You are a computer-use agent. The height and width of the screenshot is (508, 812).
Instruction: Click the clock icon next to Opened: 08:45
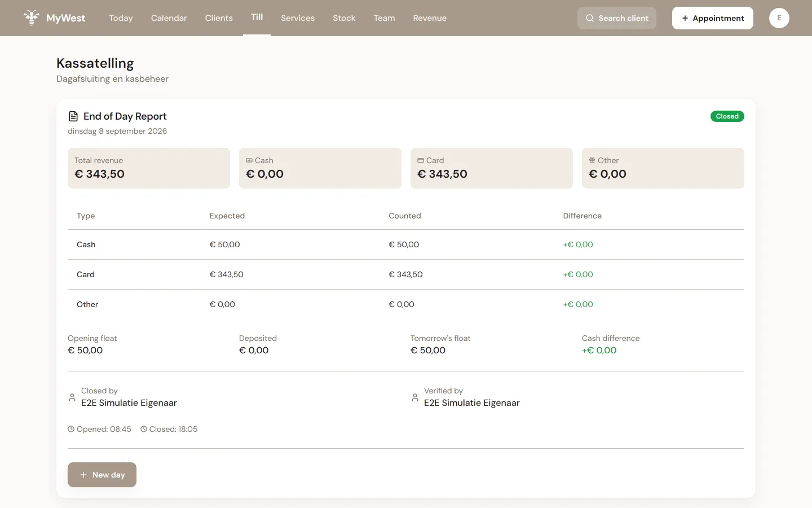pyautogui.click(x=71, y=429)
